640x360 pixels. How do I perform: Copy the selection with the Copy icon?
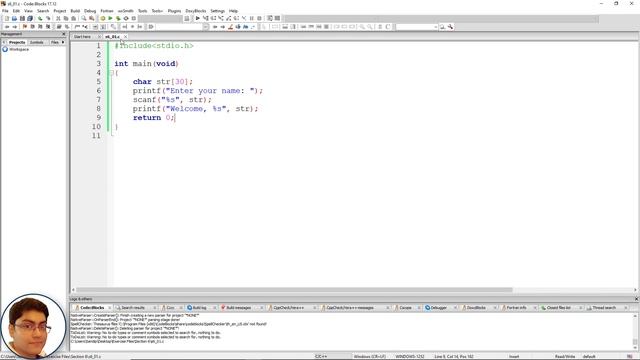[66, 18]
